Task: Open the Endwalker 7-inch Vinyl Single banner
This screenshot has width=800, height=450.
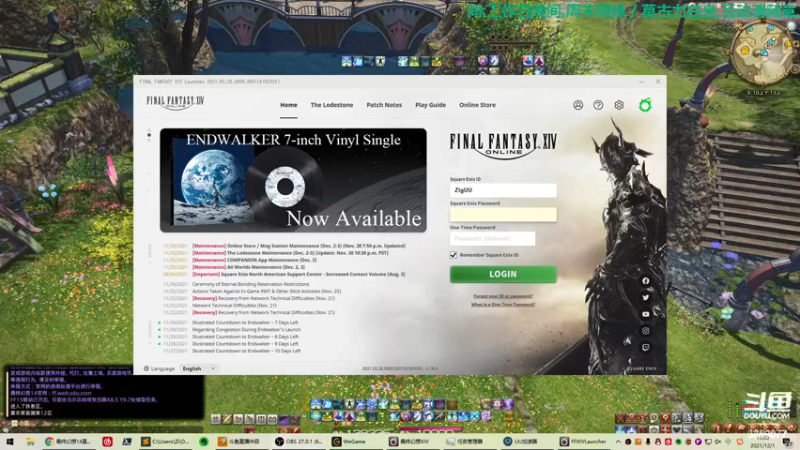Action: coord(293,180)
